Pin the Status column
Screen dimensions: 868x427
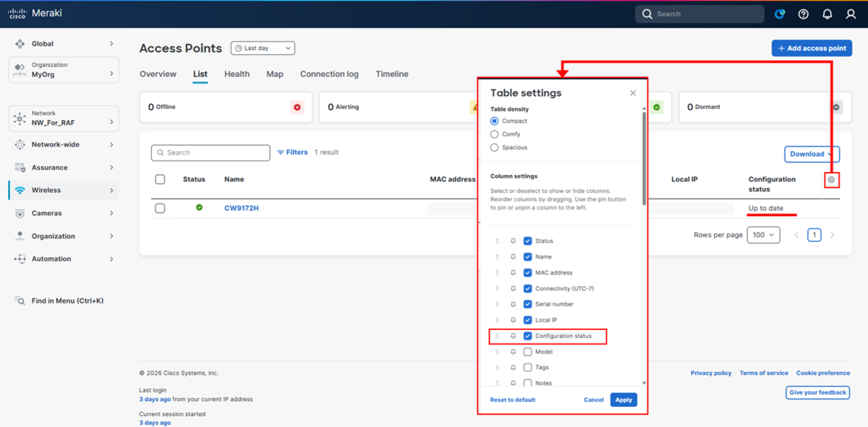pos(513,241)
